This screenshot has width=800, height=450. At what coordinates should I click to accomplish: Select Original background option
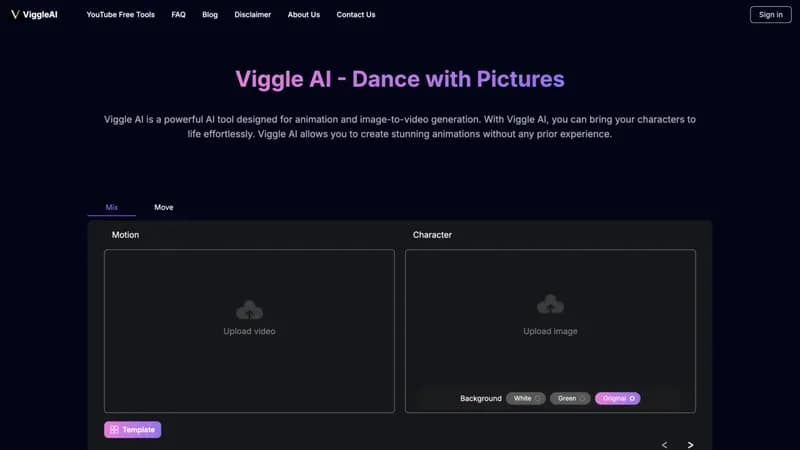coord(617,398)
